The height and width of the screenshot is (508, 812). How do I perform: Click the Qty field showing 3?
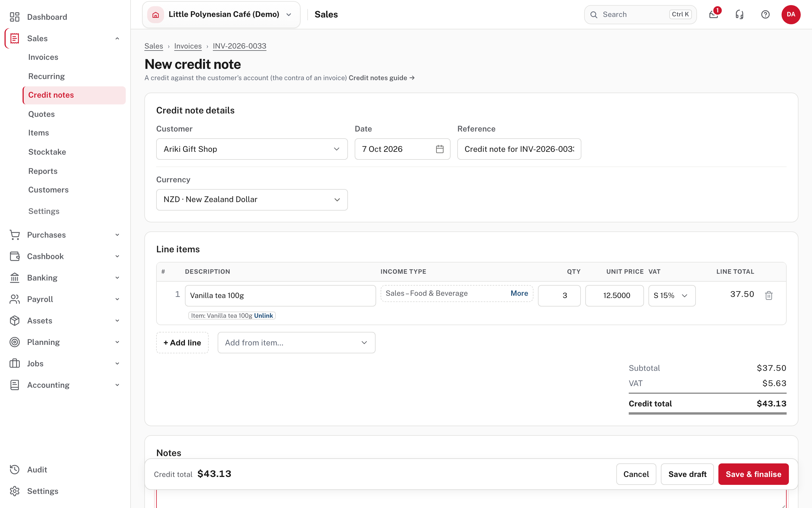click(x=559, y=296)
